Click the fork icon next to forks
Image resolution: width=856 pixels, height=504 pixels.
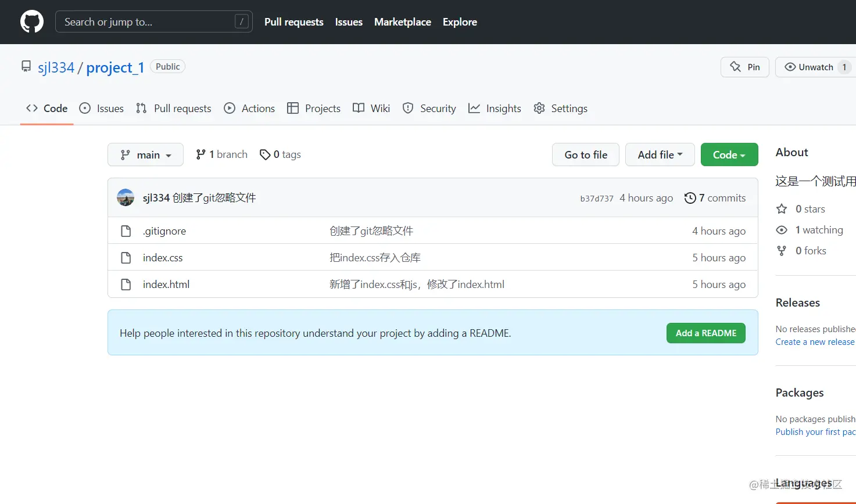coord(782,251)
